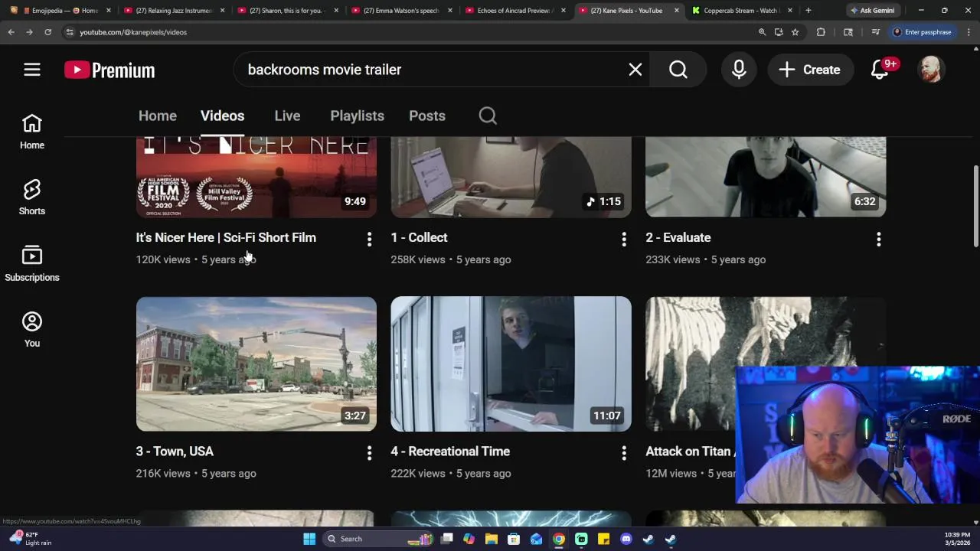980x551 pixels.
Task: Open the Attack on Titan video title
Action: coord(689,452)
